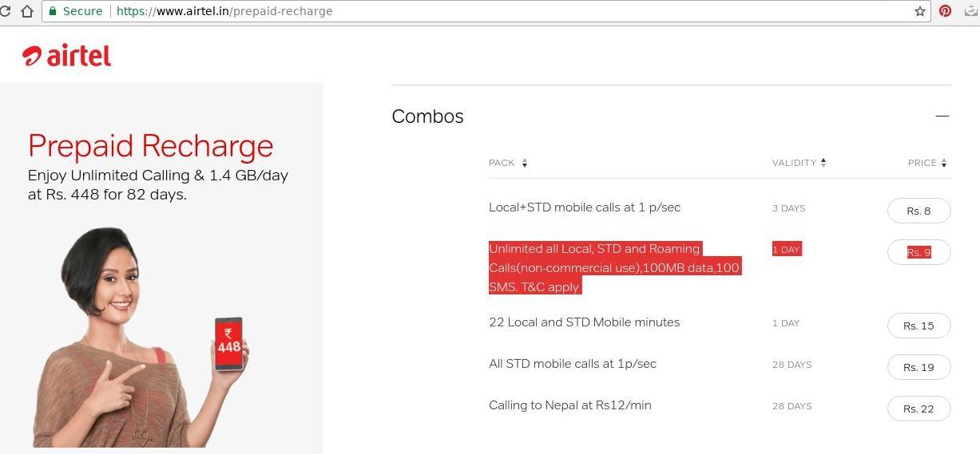The image size is (980, 454).
Task: Click the 'Prepaid Recharge' heading
Action: 151,146
